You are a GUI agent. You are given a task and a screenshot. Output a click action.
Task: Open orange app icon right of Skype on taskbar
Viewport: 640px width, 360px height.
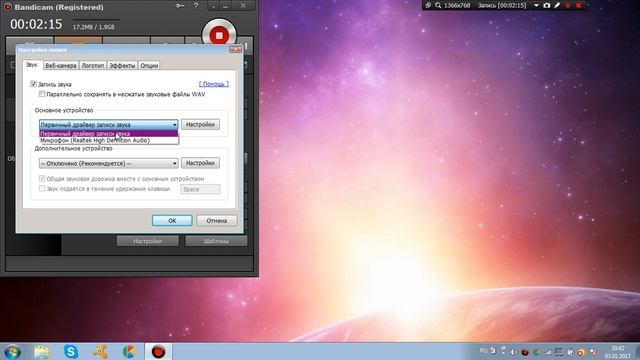(x=100, y=352)
